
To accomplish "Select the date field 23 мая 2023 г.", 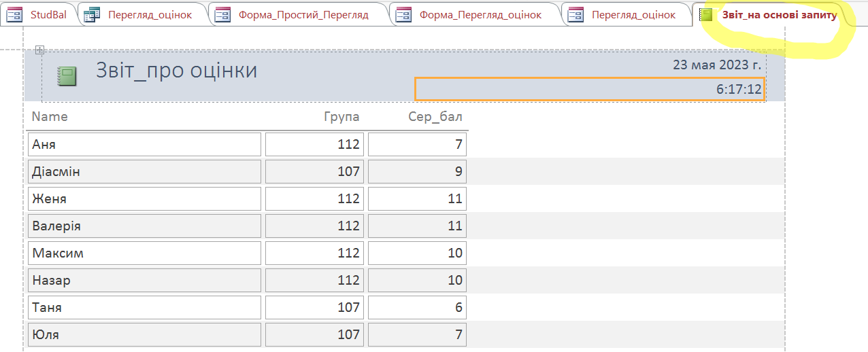I will (x=716, y=65).
